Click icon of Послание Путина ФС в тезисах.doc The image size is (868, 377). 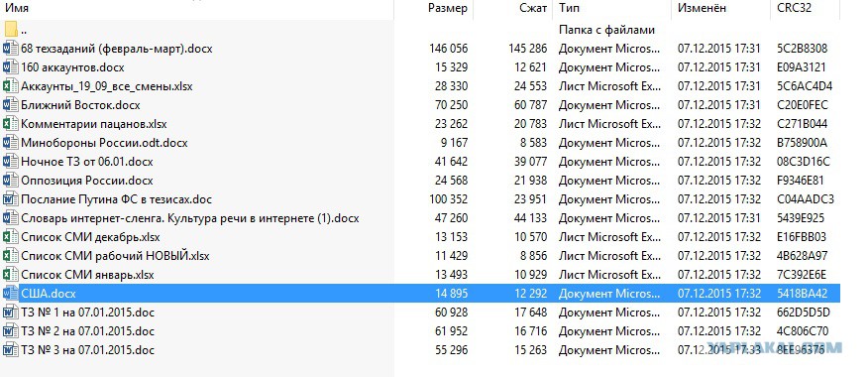click(x=11, y=199)
